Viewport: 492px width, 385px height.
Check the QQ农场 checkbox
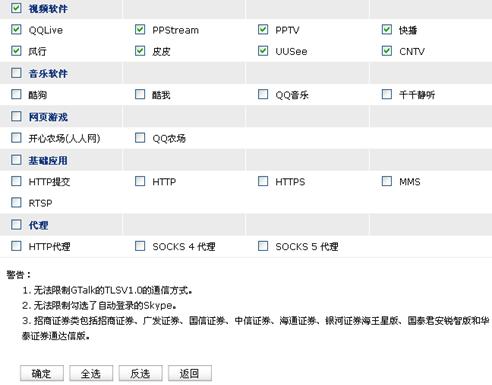pos(140,138)
